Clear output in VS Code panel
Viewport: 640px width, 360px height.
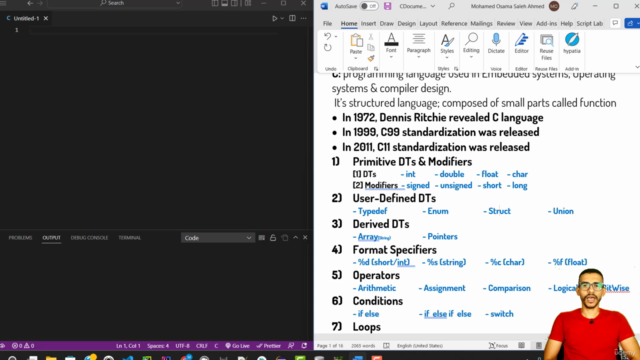[262, 238]
